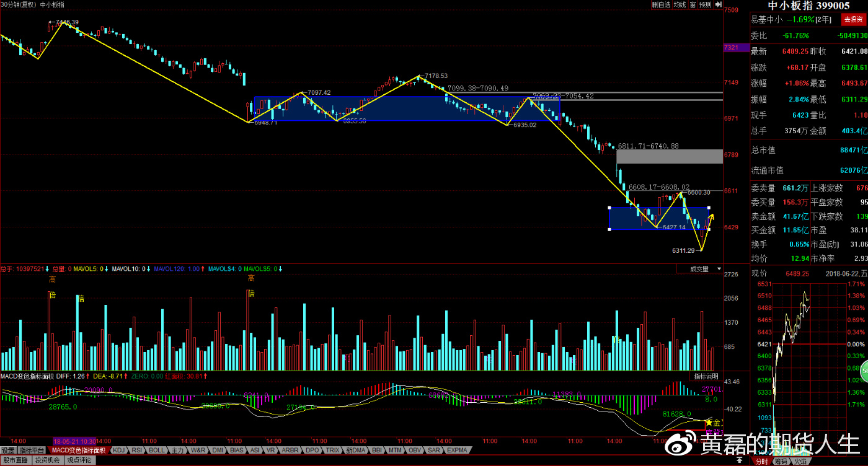Open the 投资机会 tab
This screenshot has width=868, height=466.
tap(47, 460)
